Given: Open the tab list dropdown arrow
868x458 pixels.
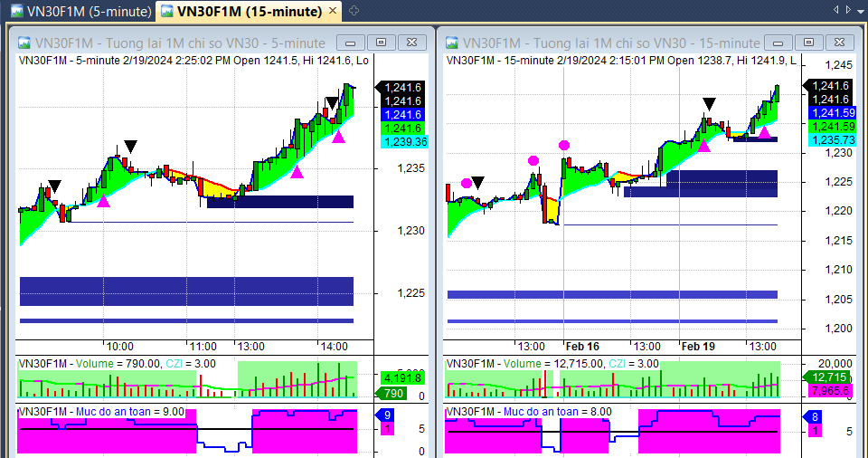Looking at the screenshot, I should pyautogui.click(x=860, y=11).
